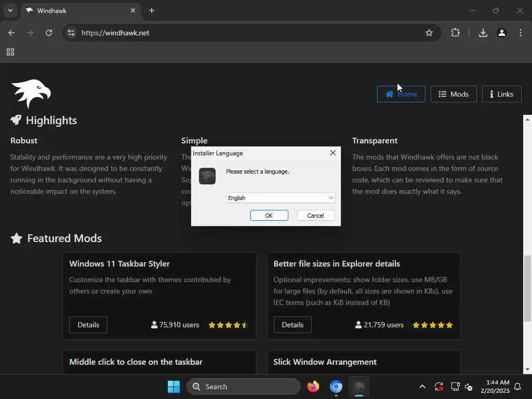Click the Featured Mods star icon
Viewport: 532px width, 399px height.
(16, 238)
